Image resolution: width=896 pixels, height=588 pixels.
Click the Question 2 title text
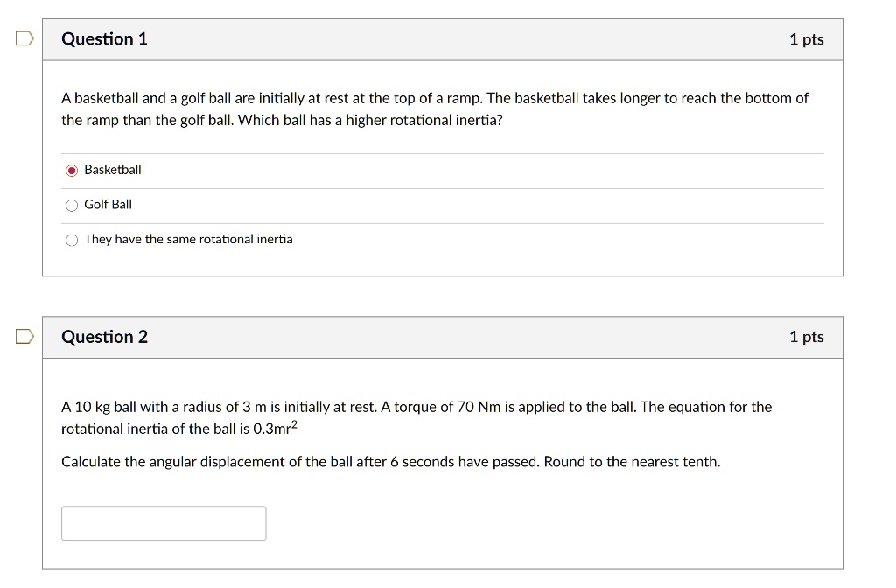(x=104, y=336)
